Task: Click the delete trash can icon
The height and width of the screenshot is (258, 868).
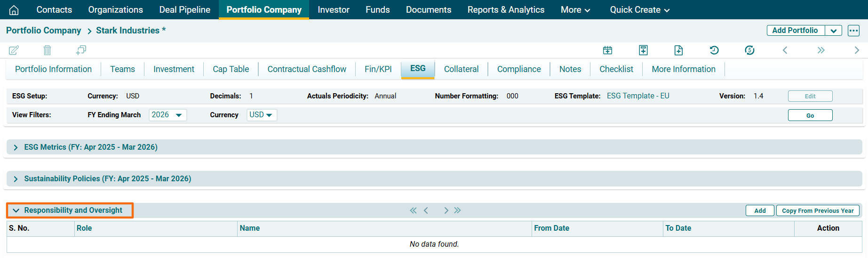Action: click(47, 50)
